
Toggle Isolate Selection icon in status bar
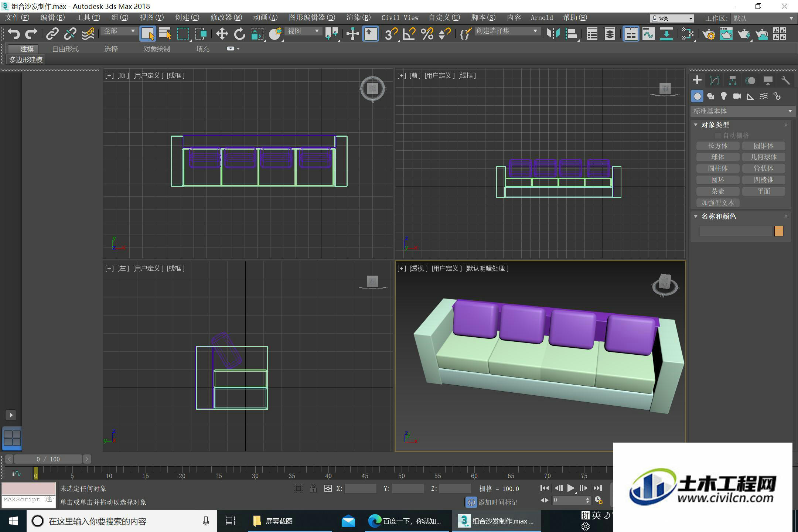coord(299,488)
